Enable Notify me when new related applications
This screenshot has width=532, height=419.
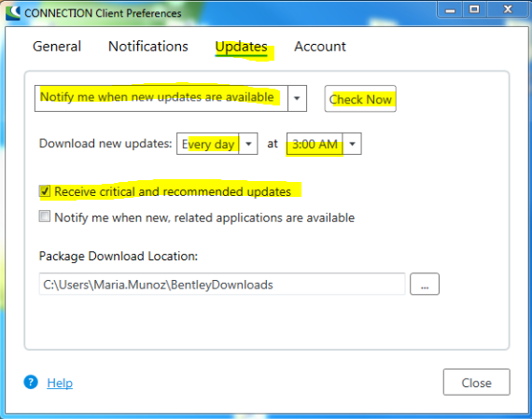tap(45, 216)
